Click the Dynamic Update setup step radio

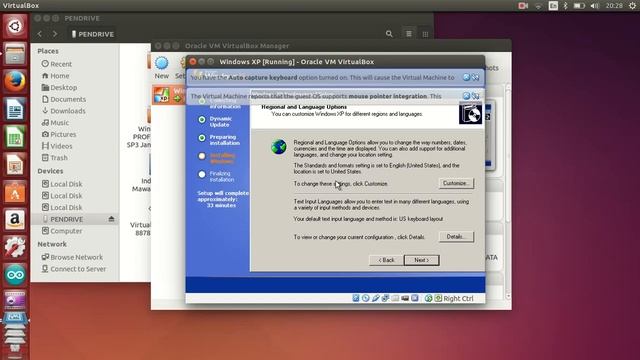point(202,120)
